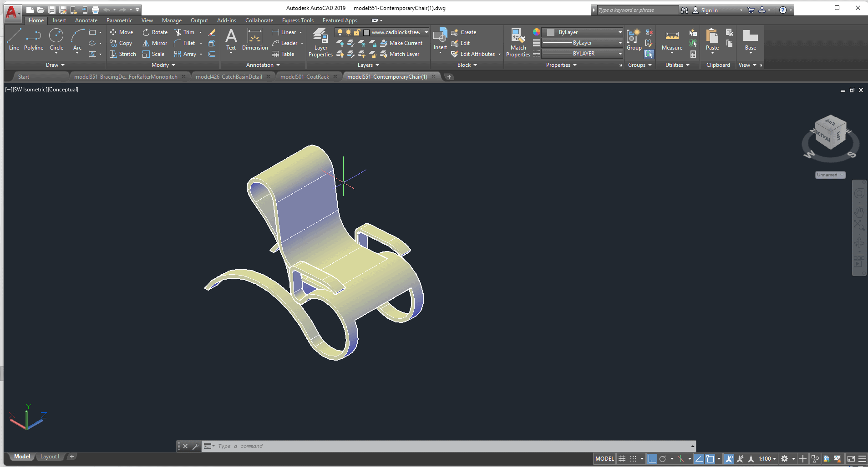This screenshot has width=868, height=467.
Task: Open the layer name dropdown
Action: coord(426,32)
